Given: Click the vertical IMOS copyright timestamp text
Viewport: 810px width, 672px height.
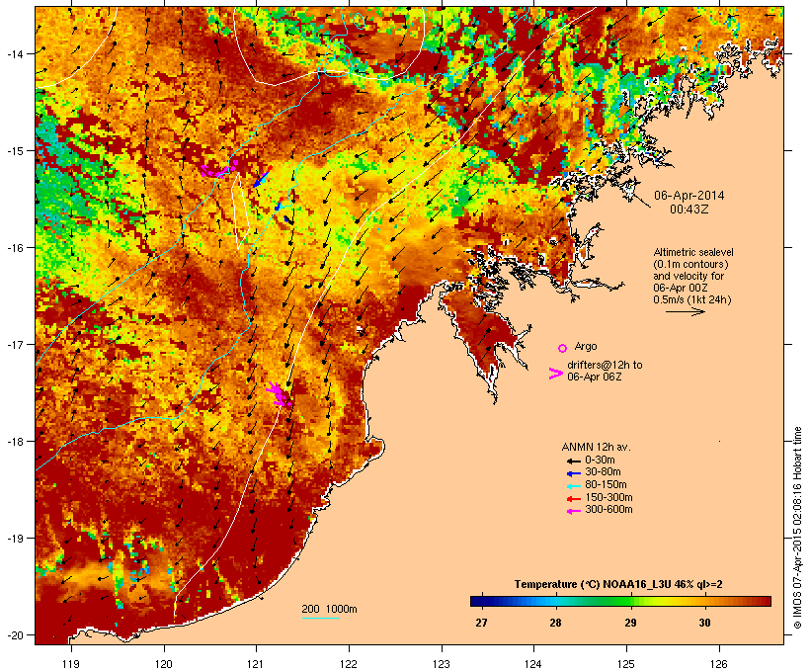Looking at the screenshot, I should click(x=797, y=528).
